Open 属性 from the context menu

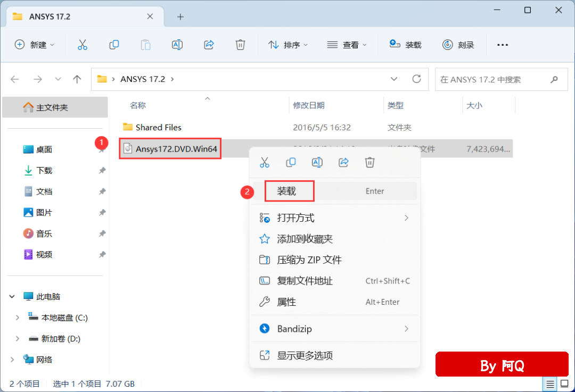coord(335,302)
